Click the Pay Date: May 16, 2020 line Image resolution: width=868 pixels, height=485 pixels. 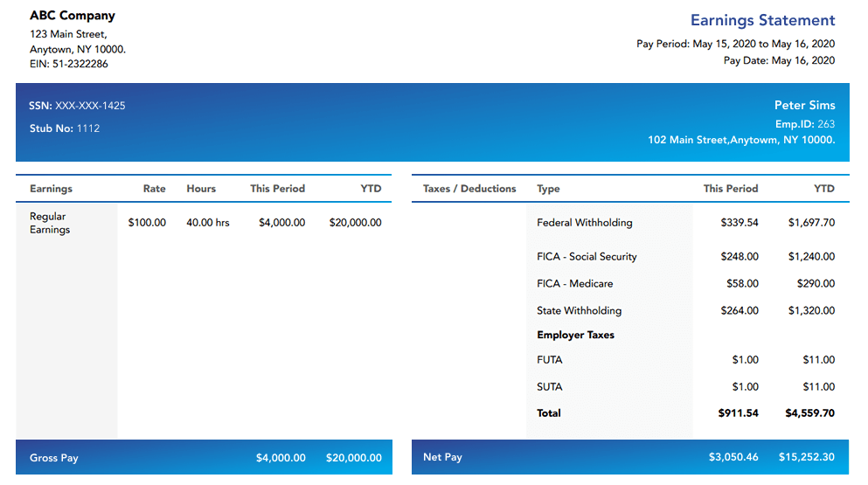pos(780,60)
